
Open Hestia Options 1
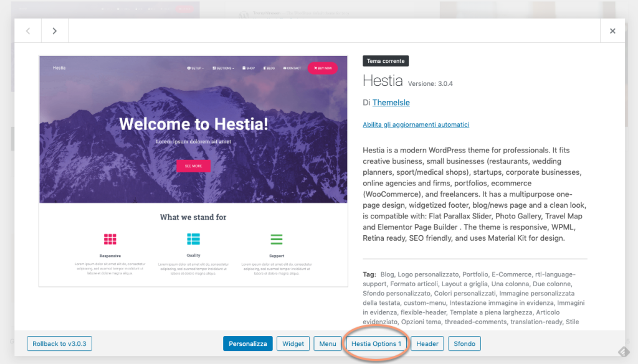point(376,343)
